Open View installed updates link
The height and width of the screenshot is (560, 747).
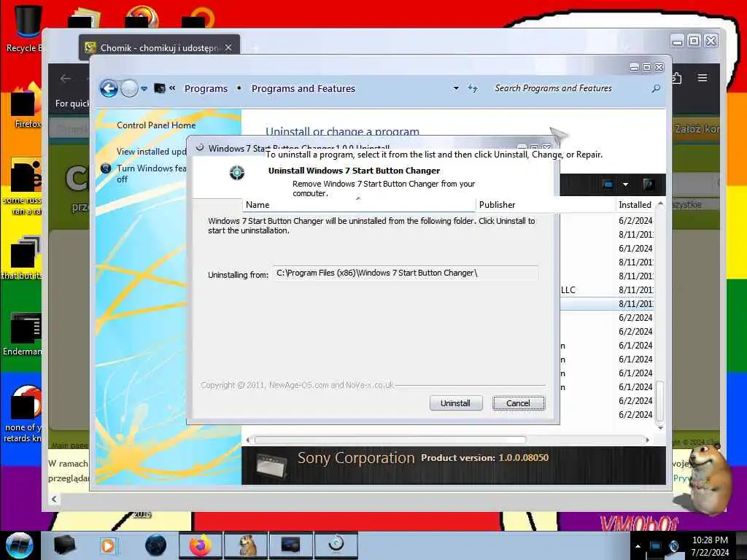152,152
